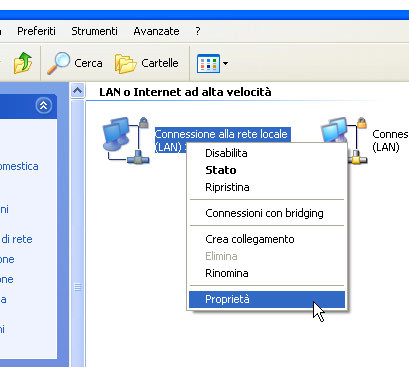
Task: Click the sidebar link ending 'di rete'
Action: click(x=16, y=239)
